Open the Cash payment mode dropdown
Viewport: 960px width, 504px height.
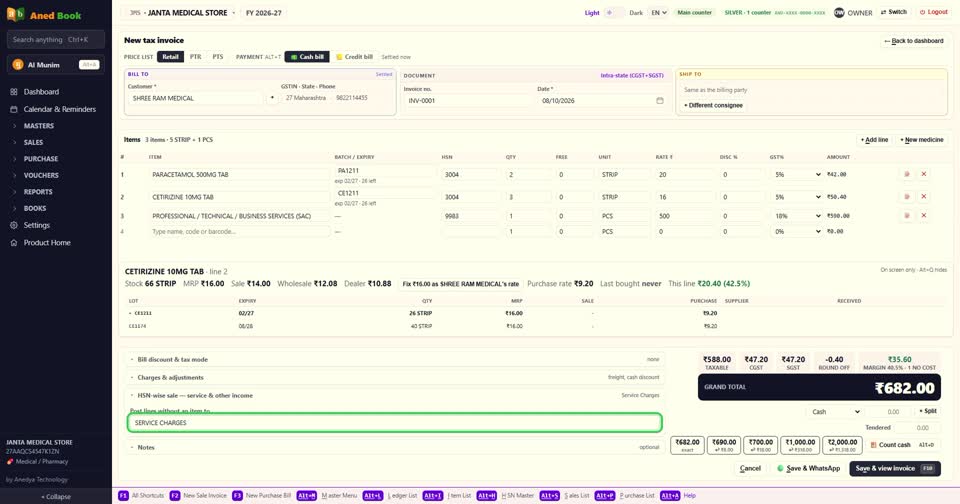835,412
